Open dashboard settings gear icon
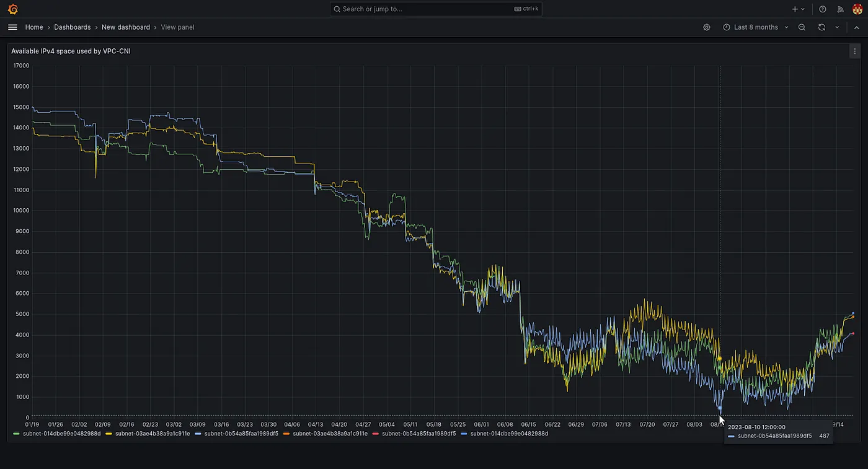 click(706, 27)
